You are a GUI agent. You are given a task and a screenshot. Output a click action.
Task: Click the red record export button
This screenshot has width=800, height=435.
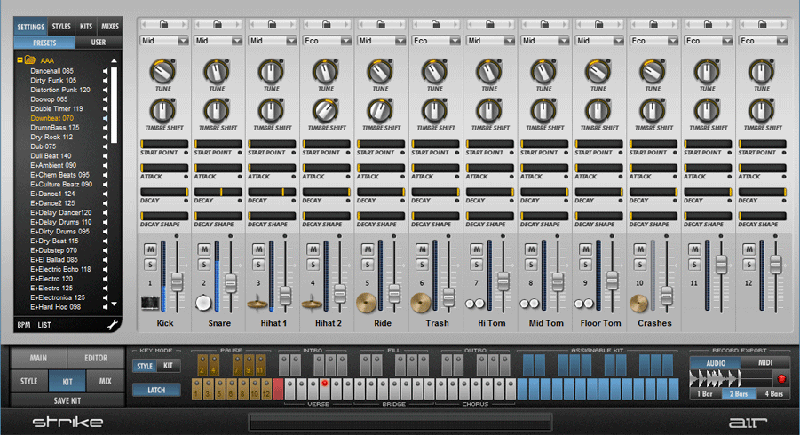coord(781,379)
